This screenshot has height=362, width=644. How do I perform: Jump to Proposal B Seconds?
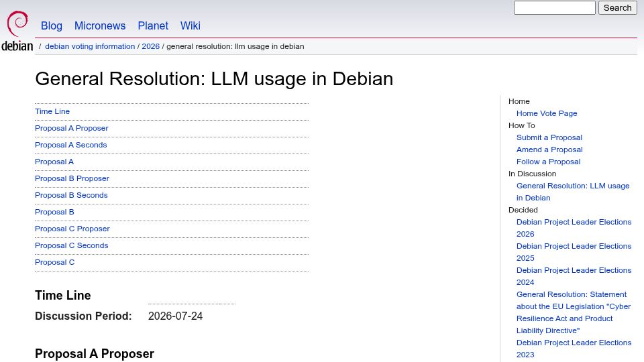(71, 195)
